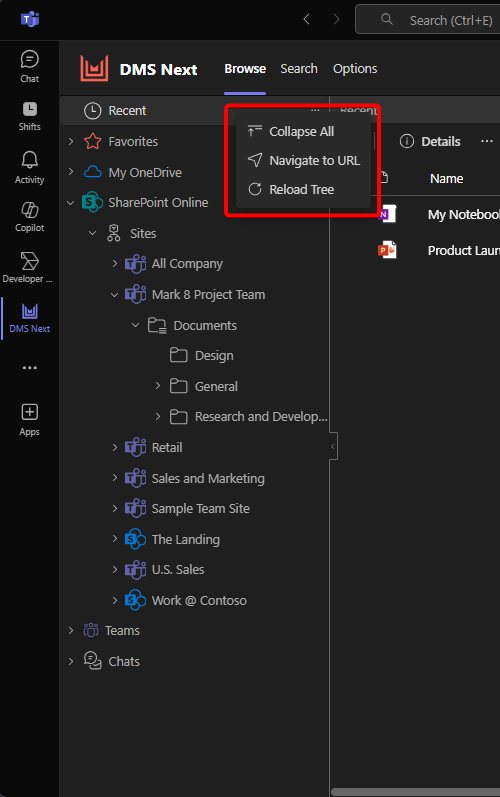This screenshot has height=797, width=500.
Task: Choose Collapse All from the menu
Action: pyautogui.click(x=303, y=132)
